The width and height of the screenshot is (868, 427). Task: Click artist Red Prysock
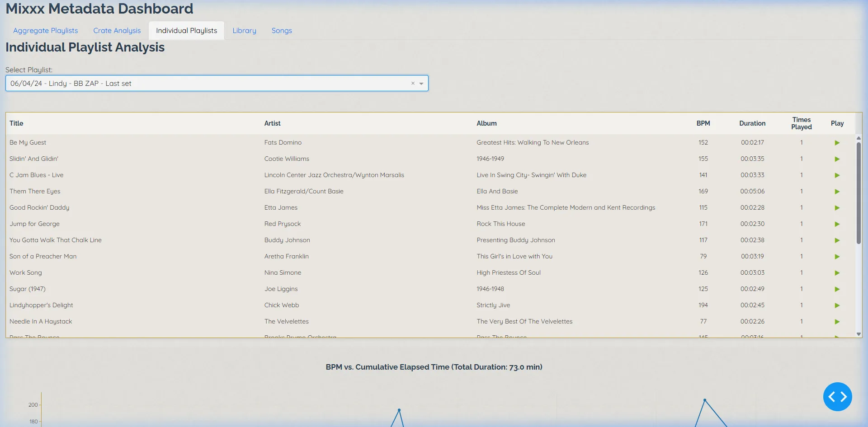pyautogui.click(x=283, y=224)
